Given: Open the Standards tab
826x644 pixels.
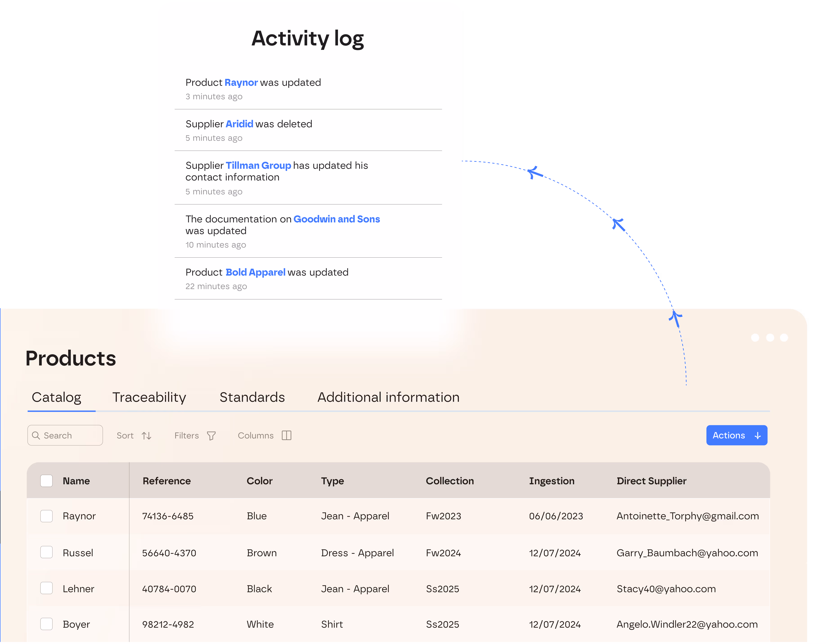Looking at the screenshot, I should click(x=252, y=397).
